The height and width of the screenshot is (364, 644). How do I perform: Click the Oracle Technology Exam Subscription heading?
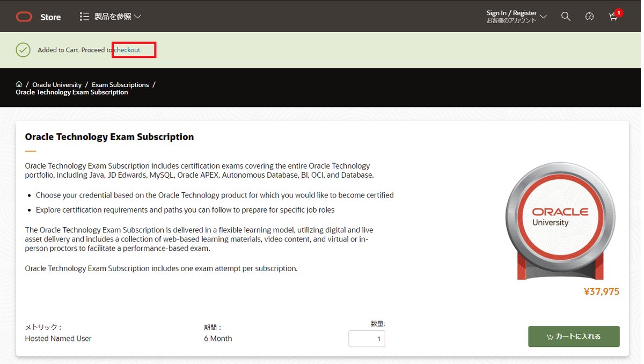point(109,137)
